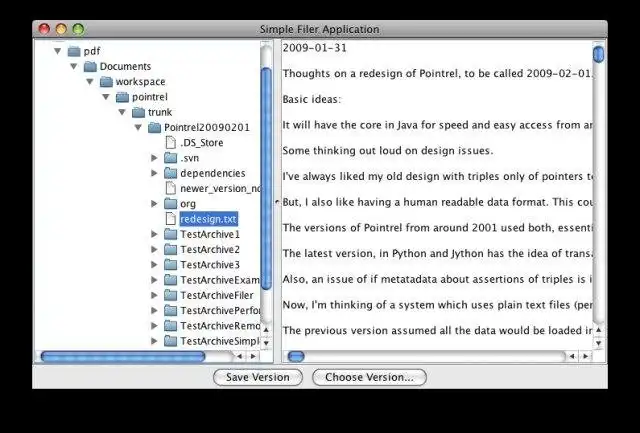Click the workspace folder icon

point(106,82)
